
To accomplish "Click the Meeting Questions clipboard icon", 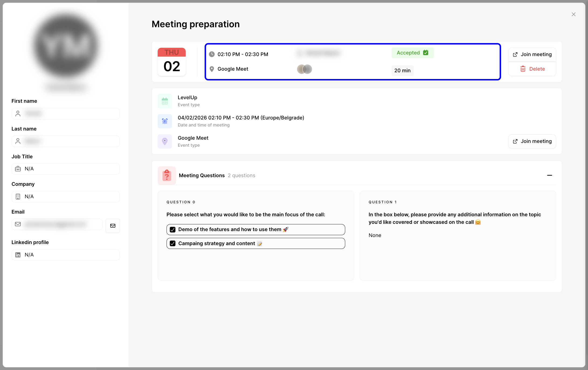I will pyautogui.click(x=167, y=175).
